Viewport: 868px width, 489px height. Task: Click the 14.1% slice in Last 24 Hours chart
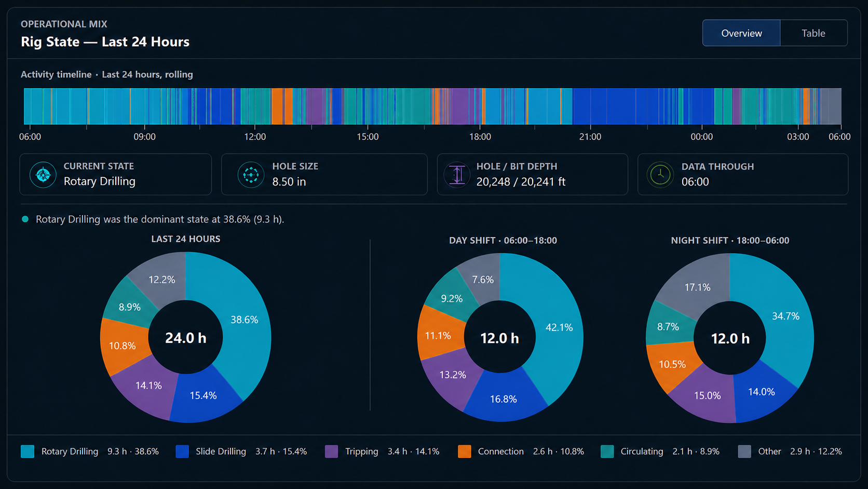148,386
